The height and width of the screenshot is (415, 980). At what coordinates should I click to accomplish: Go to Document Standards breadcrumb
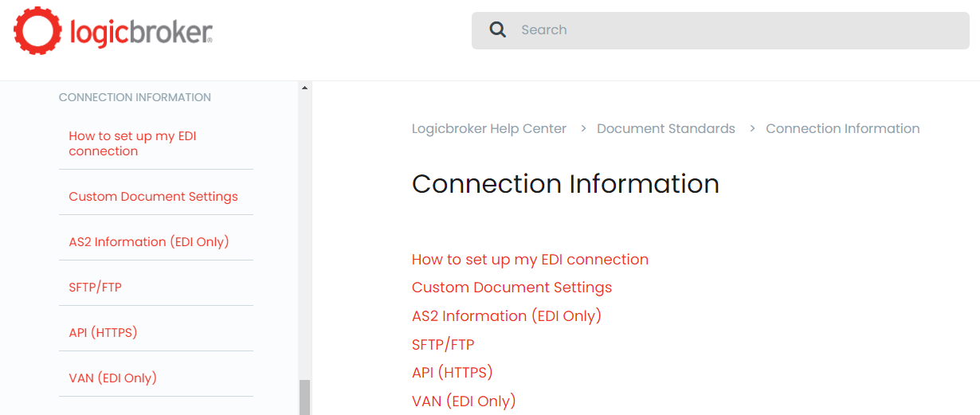[x=666, y=128]
